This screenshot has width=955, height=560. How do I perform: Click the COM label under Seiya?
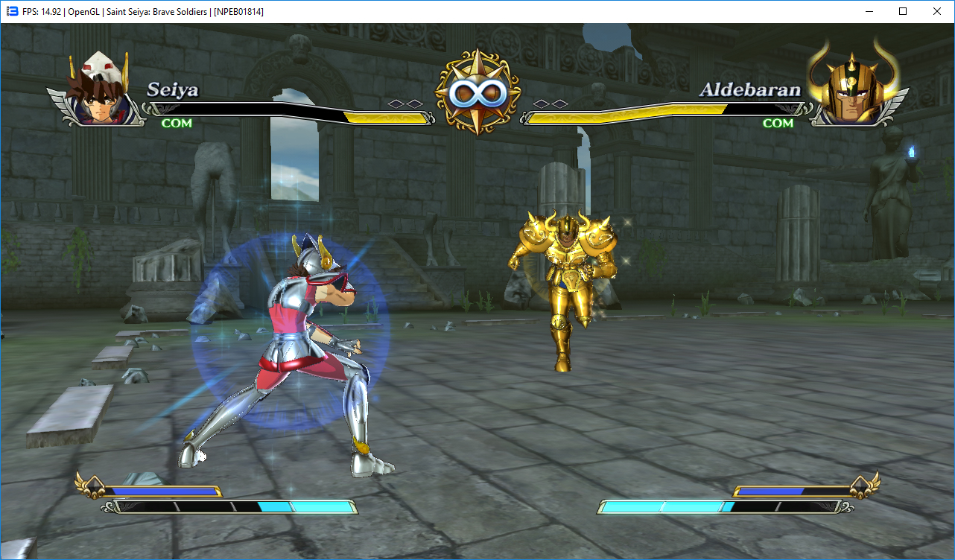(177, 123)
